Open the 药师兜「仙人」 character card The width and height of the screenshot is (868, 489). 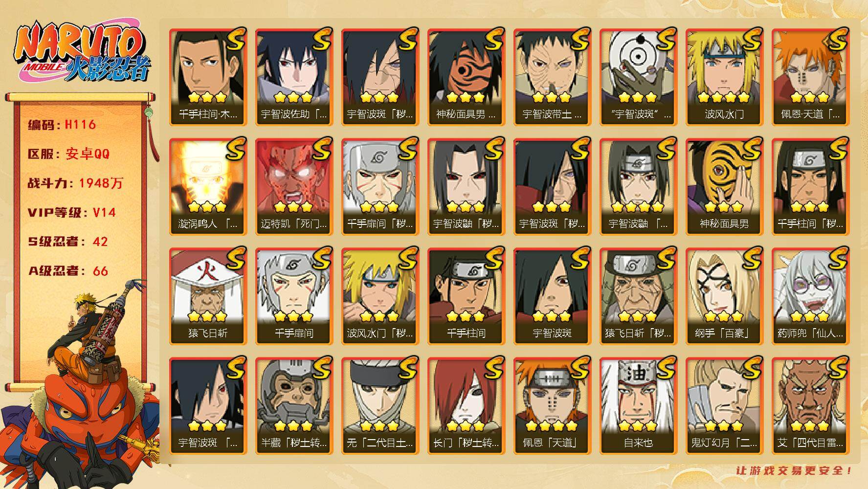[x=810, y=296]
